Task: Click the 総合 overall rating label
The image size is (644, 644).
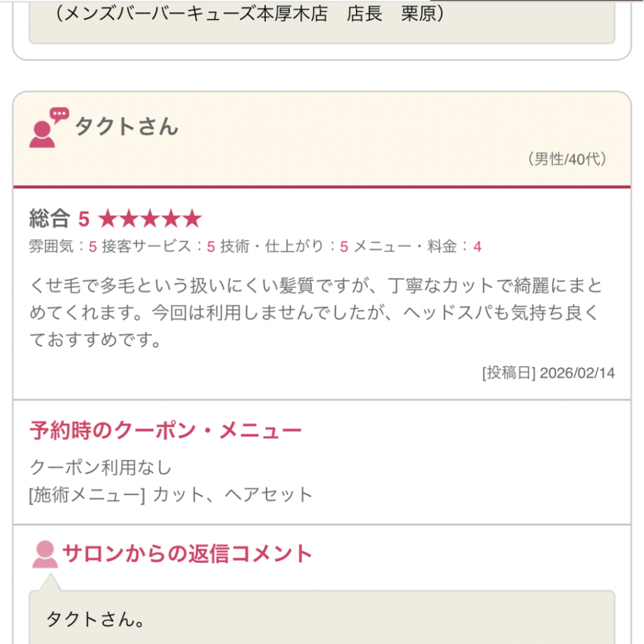Action: tap(49, 219)
